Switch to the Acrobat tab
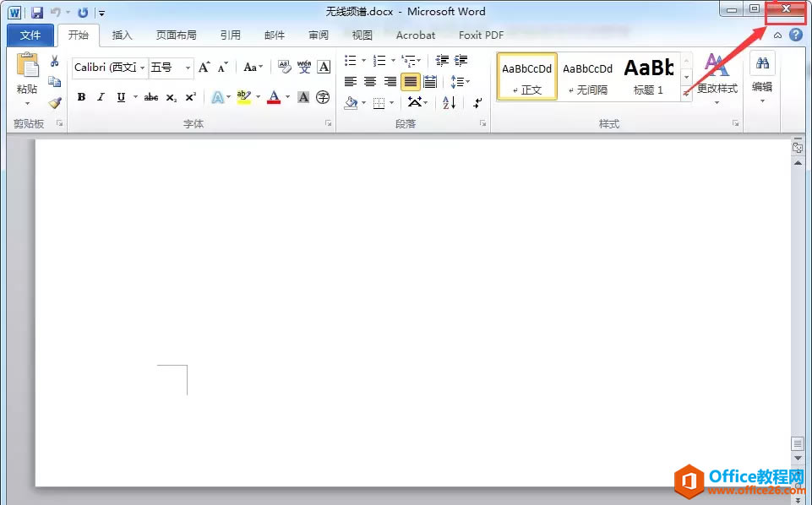This screenshot has width=812, height=505. [416, 35]
